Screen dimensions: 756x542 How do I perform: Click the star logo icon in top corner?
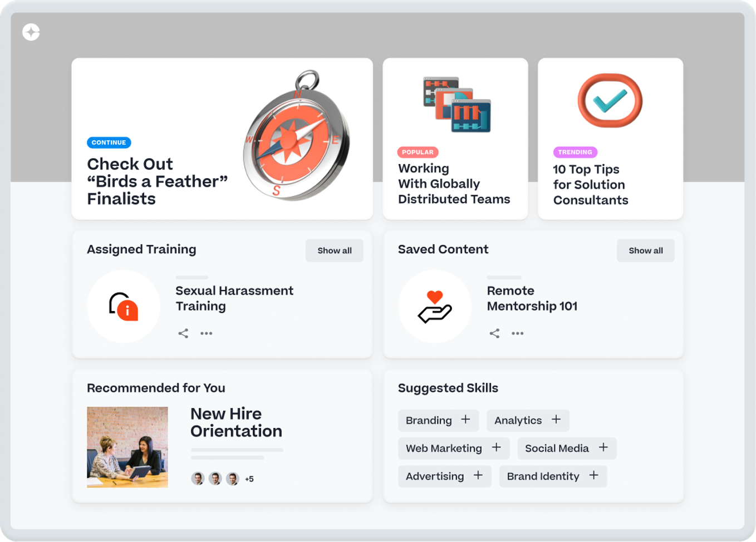pos(31,32)
